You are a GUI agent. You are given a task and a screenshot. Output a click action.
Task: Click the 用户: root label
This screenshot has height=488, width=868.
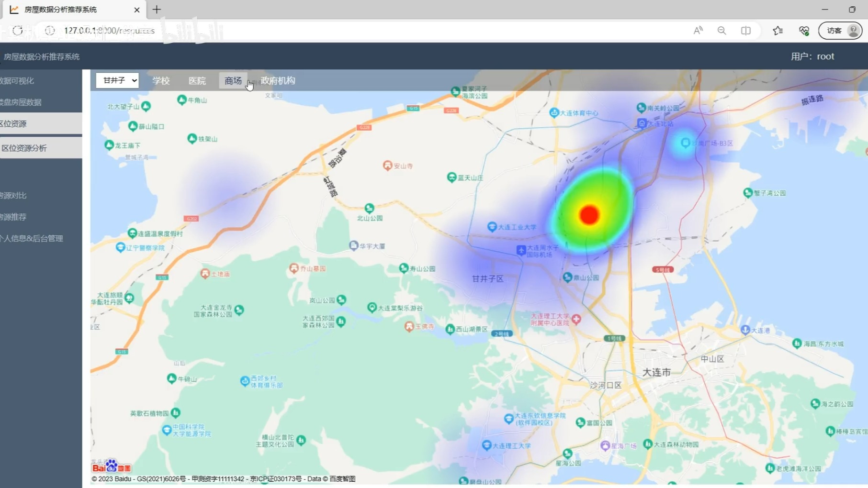coord(812,56)
